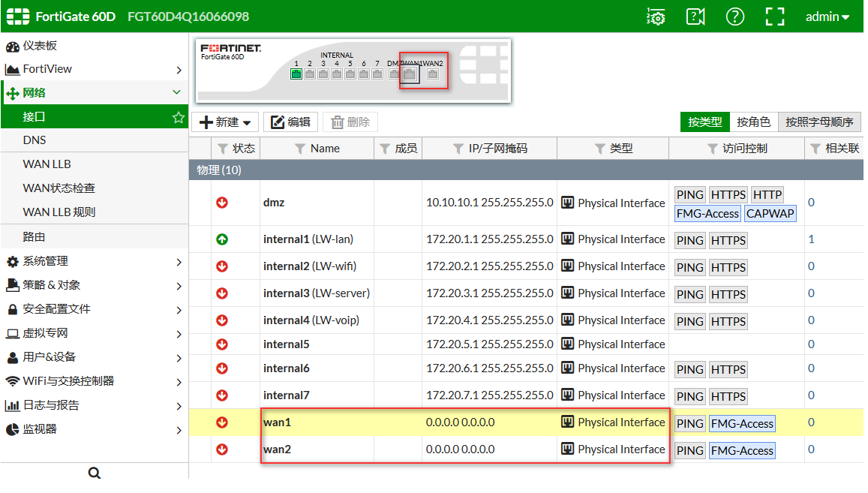
Task: Click the HTTP access tag for dmz
Action: point(767,195)
